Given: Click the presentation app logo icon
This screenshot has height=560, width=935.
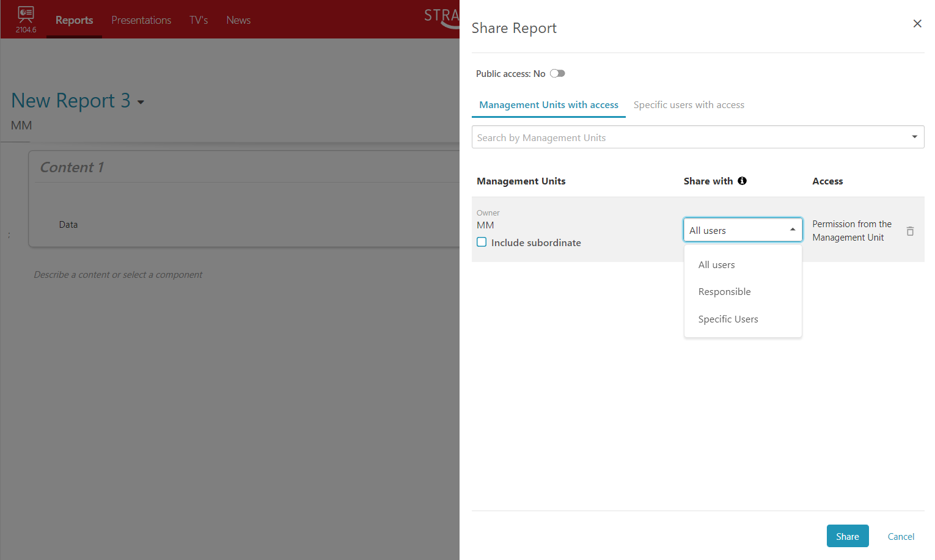Looking at the screenshot, I should [x=26, y=15].
